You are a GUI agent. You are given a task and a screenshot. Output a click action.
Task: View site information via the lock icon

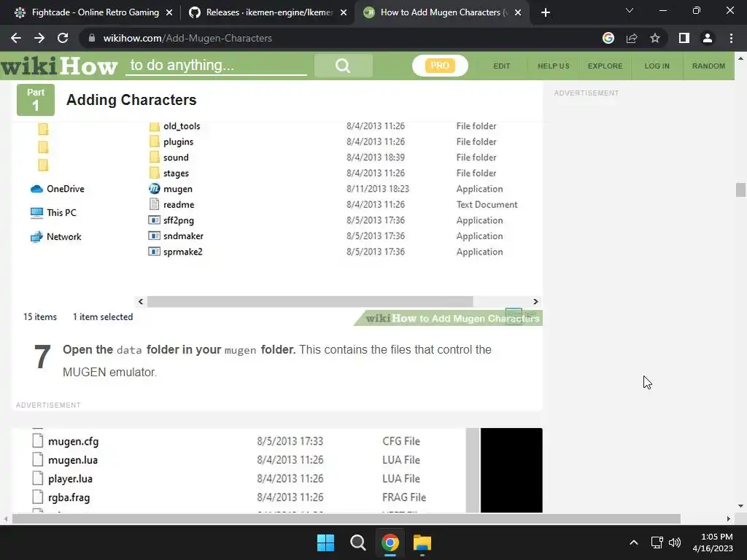pos(92,38)
